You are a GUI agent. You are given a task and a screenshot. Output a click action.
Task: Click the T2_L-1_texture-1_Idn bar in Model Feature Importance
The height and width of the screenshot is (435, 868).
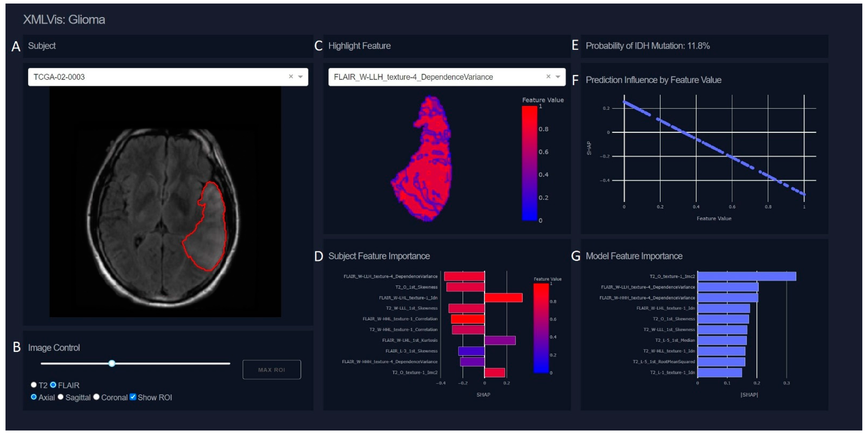pos(719,372)
